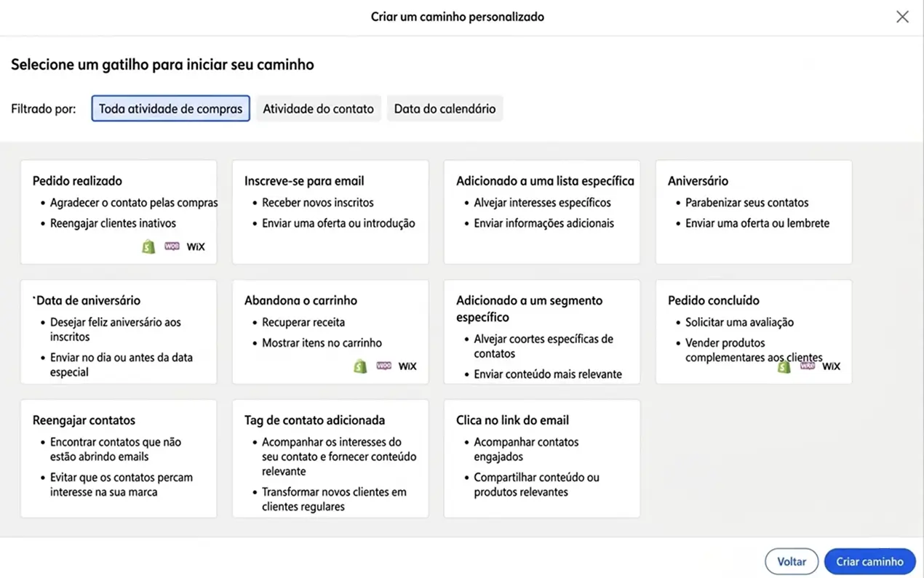Click the Shopify icon on Pedido concluído card
Screen dimensions: 924x578
(784, 366)
